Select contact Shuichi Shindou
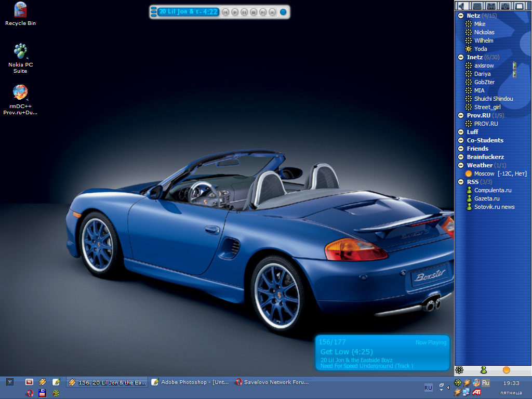Viewport: 532px width, 399px height. [494, 99]
